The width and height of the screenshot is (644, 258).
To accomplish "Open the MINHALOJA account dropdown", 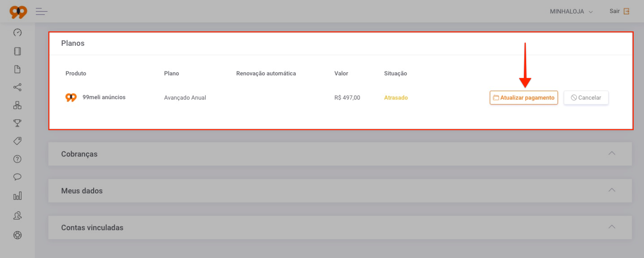I will point(571,12).
